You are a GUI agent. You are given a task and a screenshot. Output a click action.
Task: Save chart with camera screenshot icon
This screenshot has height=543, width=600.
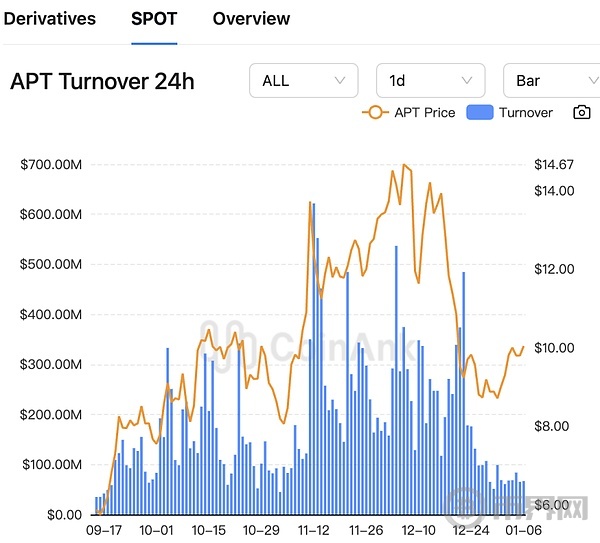(582, 113)
